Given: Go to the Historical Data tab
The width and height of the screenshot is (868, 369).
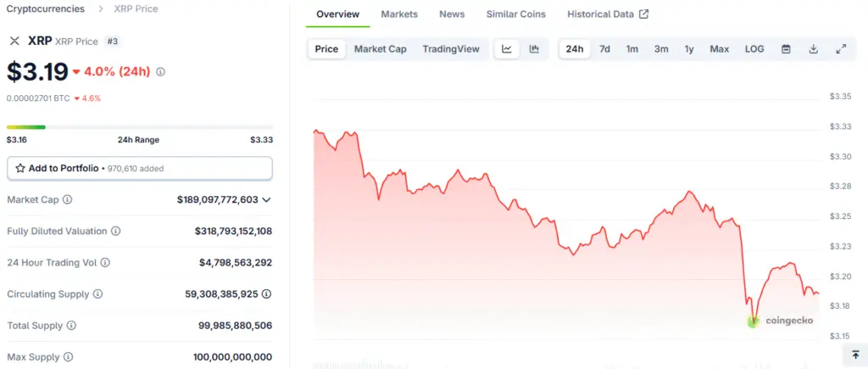Looking at the screenshot, I should (607, 14).
